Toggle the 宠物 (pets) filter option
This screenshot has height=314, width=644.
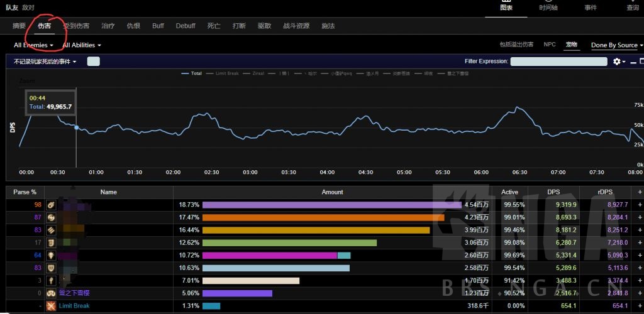tap(571, 45)
